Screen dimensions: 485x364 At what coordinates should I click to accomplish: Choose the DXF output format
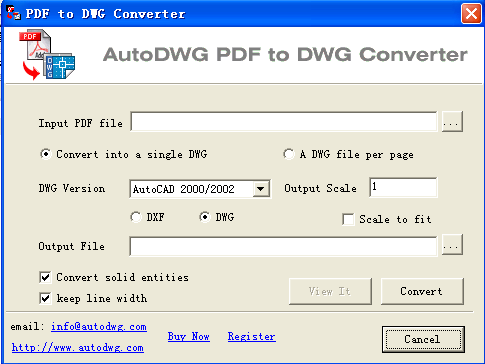pyautogui.click(x=147, y=217)
